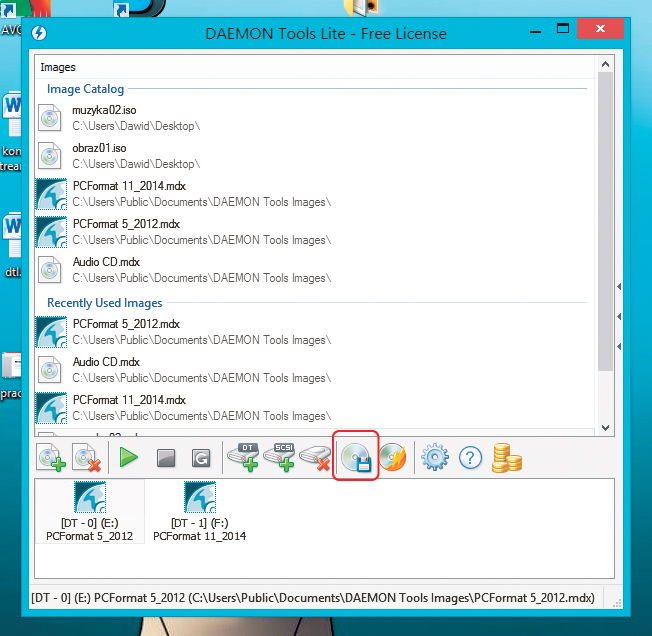Open Preferences with the gear icon

coord(435,458)
